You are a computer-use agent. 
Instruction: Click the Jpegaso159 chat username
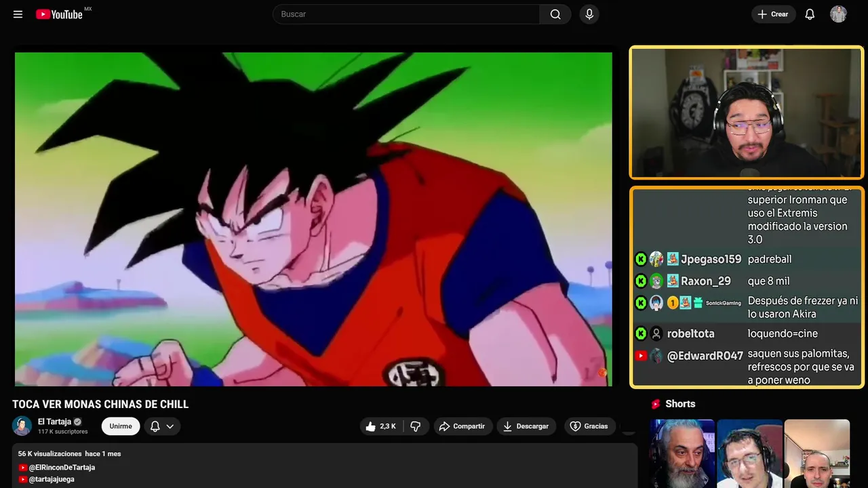coord(711,260)
